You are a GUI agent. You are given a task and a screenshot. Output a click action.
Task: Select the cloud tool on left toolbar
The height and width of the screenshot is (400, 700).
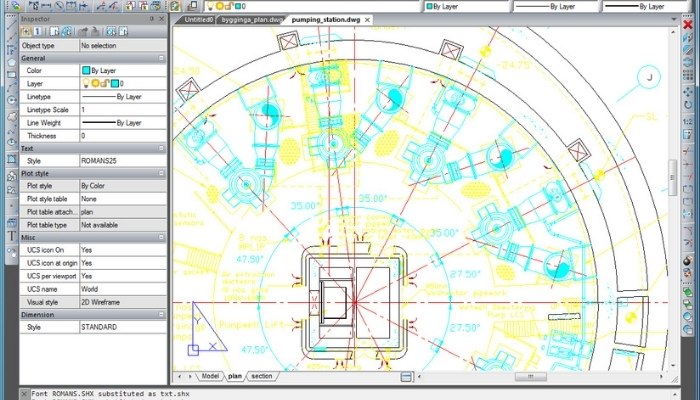[x=12, y=117]
